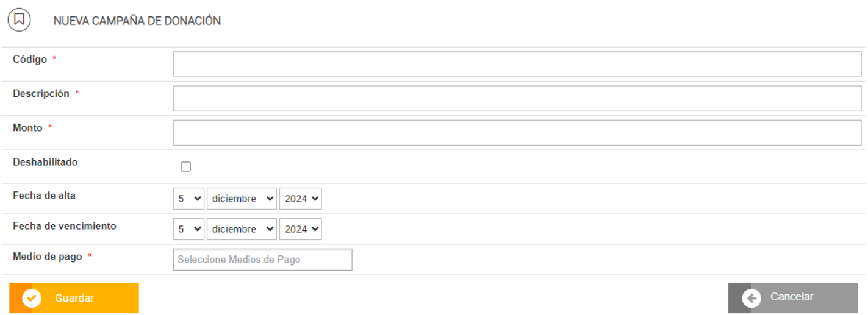
Task: Open the Fecha de alta month dropdown
Action: (242, 199)
